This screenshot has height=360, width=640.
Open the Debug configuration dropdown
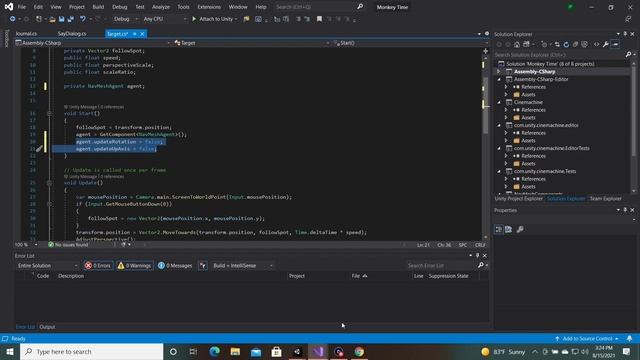[125, 19]
